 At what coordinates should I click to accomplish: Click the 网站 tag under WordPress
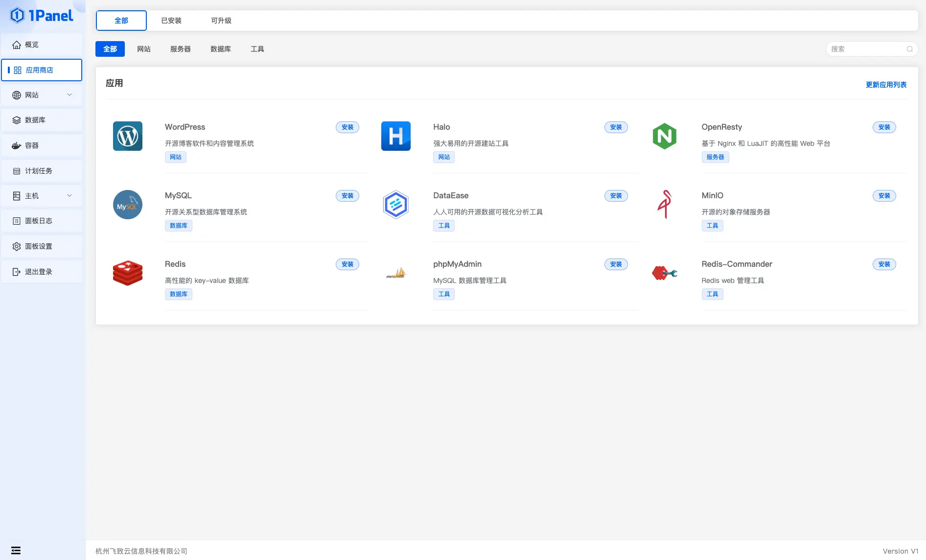(x=176, y=157)
